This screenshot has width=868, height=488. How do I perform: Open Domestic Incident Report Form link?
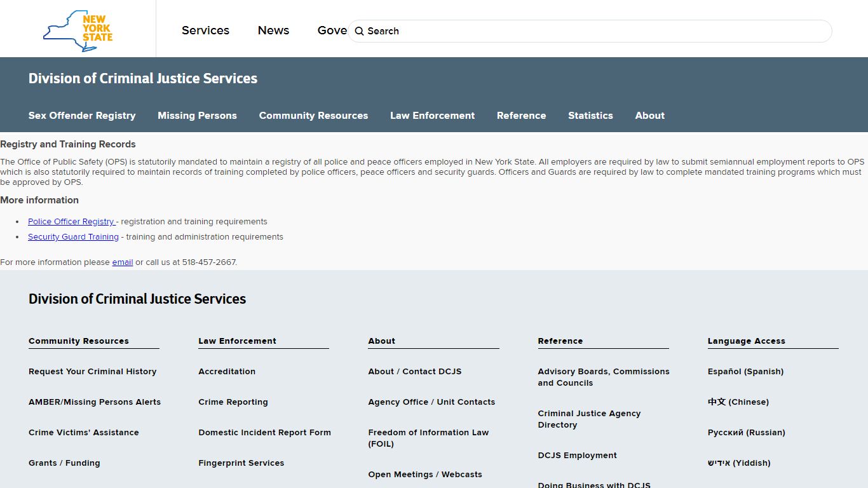[264, 433]
